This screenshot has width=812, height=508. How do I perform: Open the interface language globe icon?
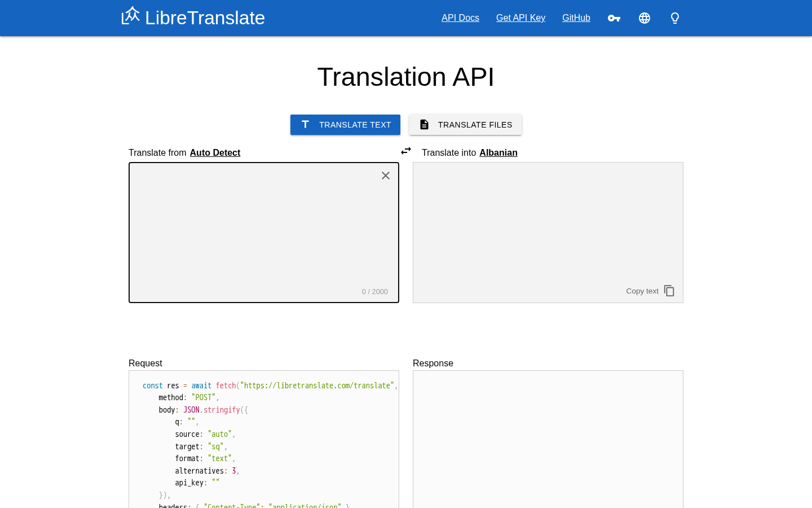(645, 18)
